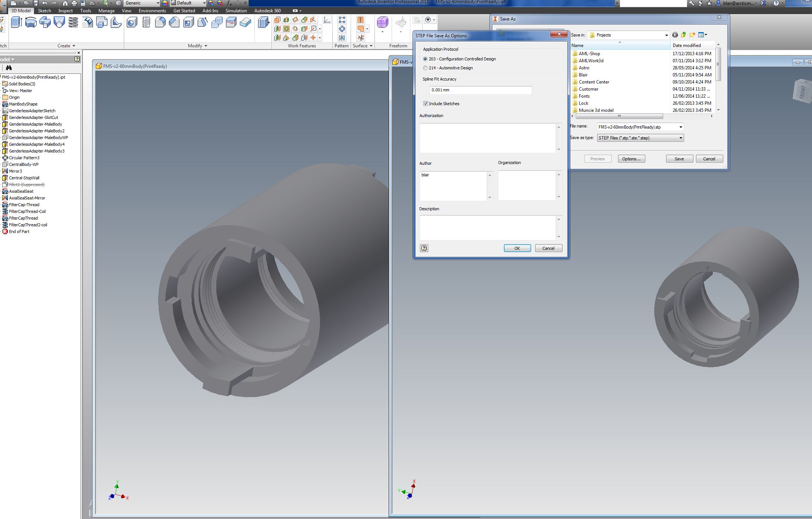Expand the Surface panel dropdown

(363, 46)
